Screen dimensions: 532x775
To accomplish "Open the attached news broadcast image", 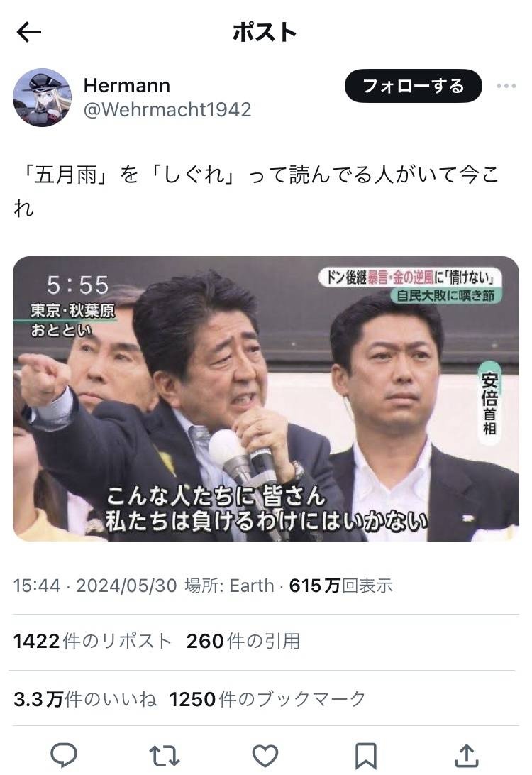I will pos(266,398).
